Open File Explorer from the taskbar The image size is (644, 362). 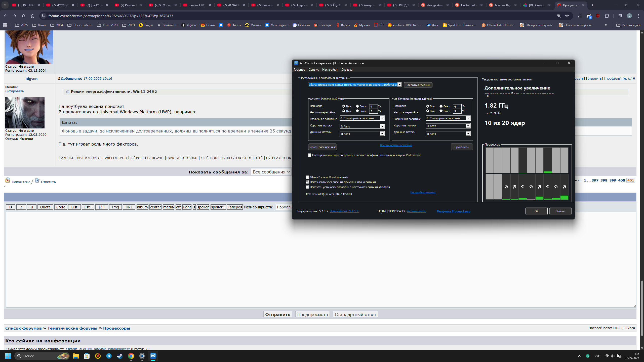point(76,356)
